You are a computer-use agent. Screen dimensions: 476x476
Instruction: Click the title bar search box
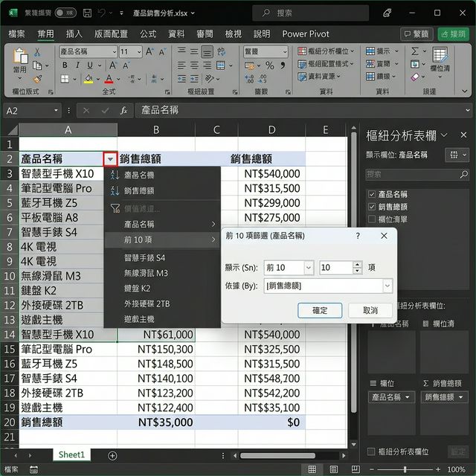(310, 13)
